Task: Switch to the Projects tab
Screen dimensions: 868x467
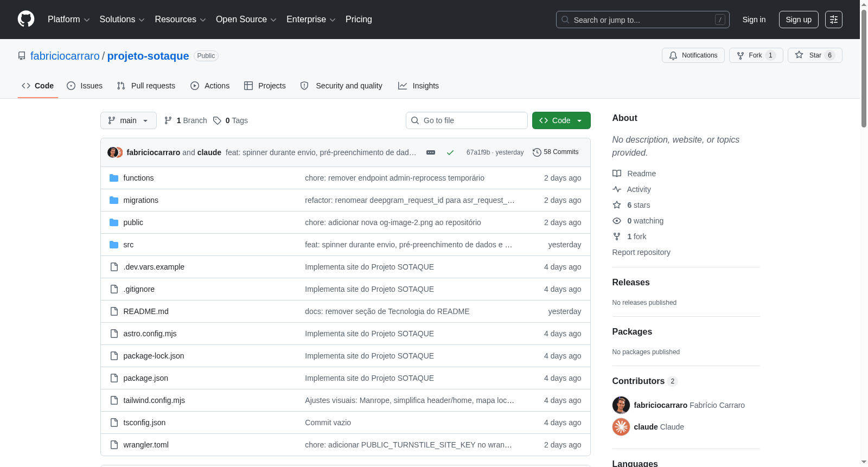Action: tap(265, 86)
